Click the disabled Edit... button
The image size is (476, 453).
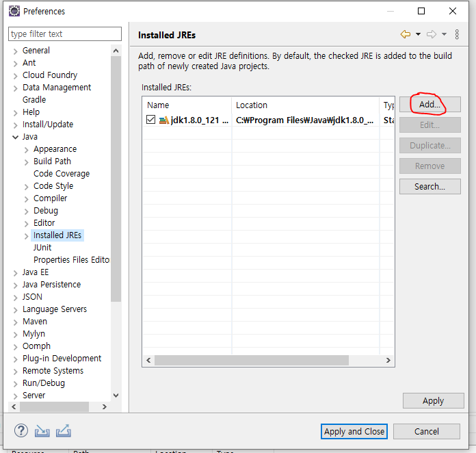[430, 125]
